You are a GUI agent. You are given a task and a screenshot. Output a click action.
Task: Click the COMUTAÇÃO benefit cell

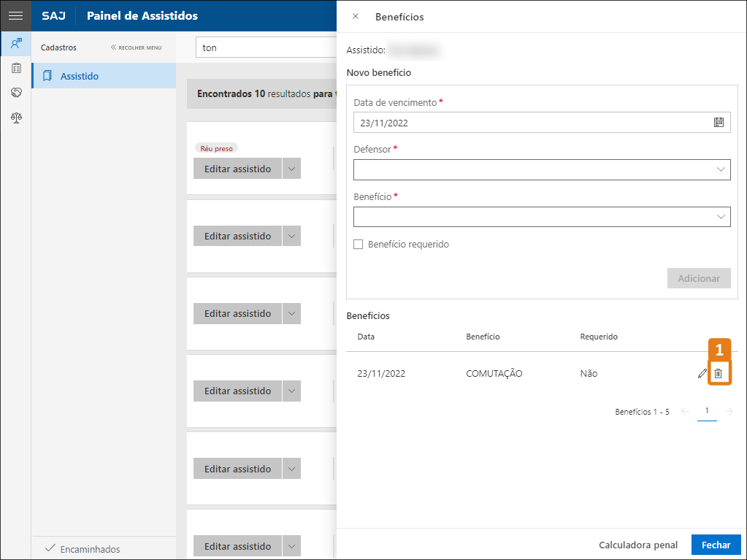coord(494,374)
